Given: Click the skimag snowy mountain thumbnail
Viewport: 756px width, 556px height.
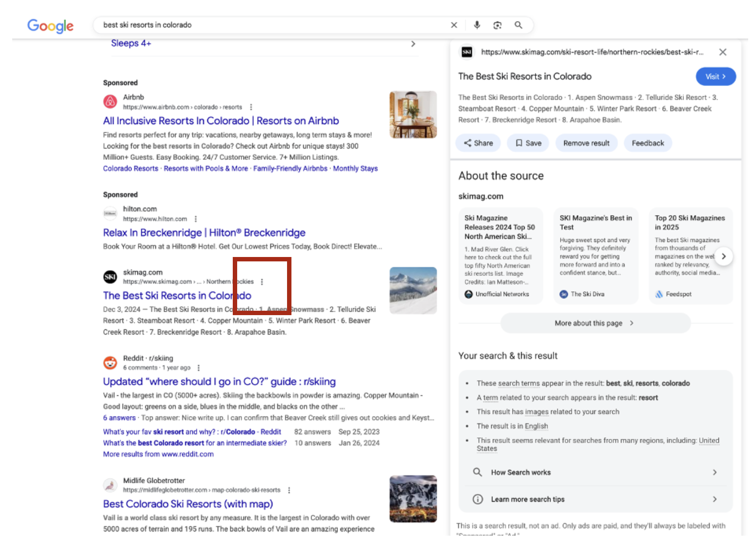Looking at the screenshot, I should [x=413, y=290].
